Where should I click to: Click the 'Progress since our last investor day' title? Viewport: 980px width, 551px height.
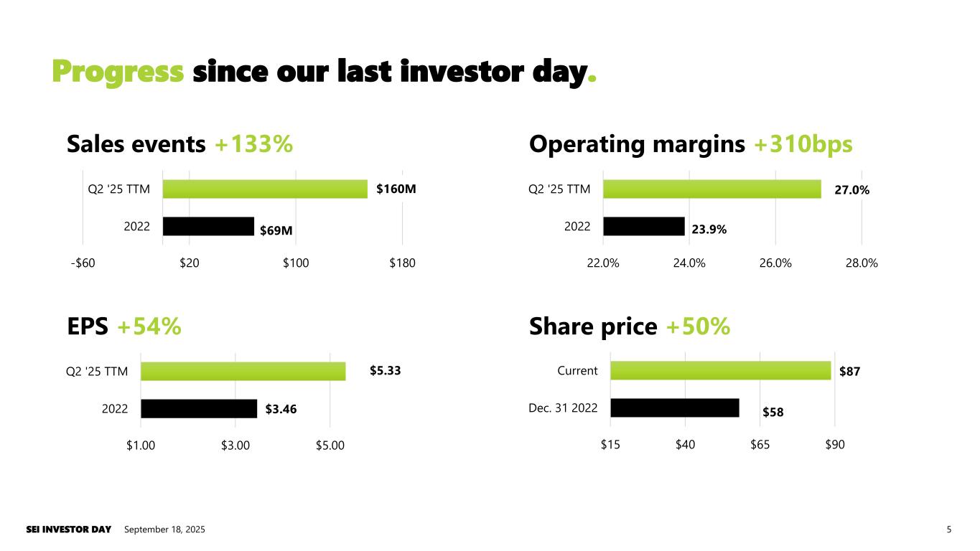pos(324,72)
